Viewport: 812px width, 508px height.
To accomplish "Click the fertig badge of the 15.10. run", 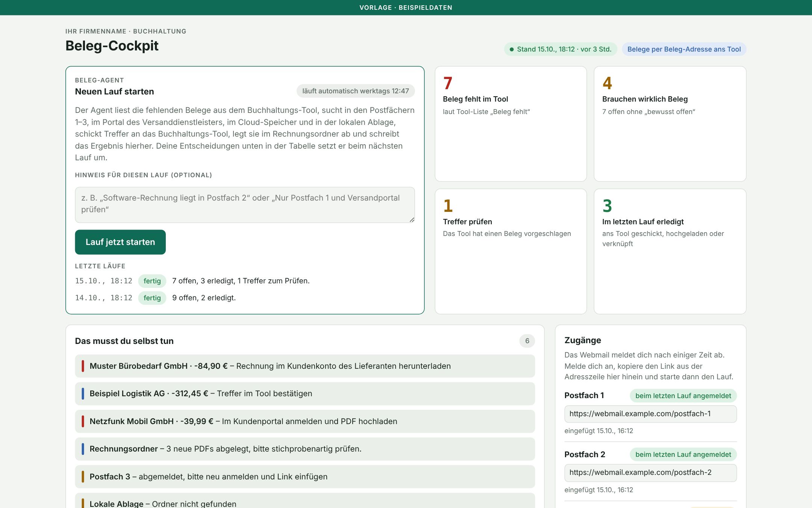I will (x=152, y=281).
